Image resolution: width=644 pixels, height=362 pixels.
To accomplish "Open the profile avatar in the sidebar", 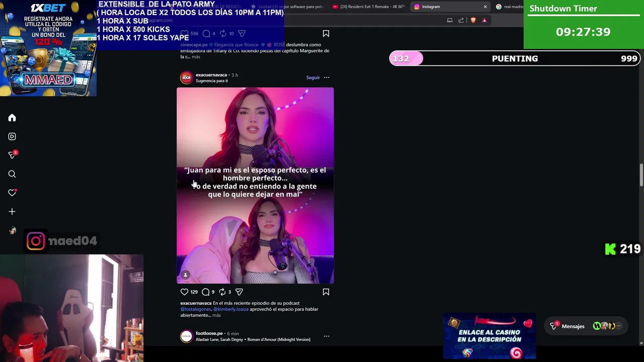I will pyautogui.click(x=12, y=230).
